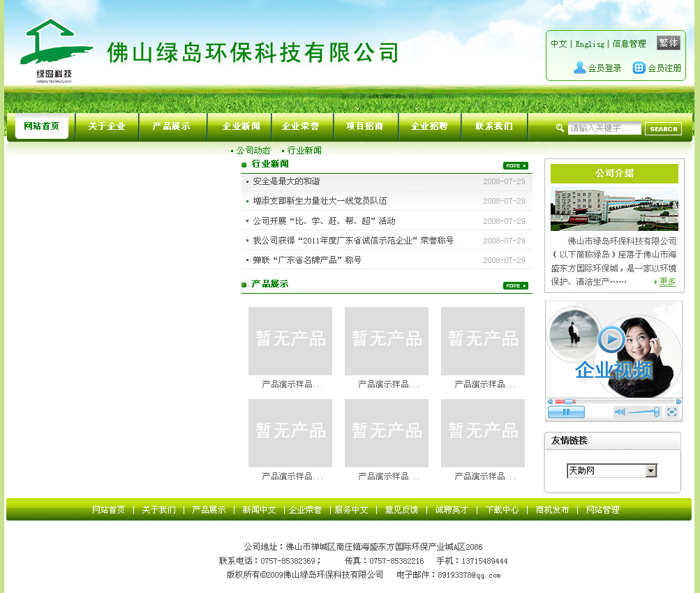
Task: Open the 友情链接 dropdown showing 天助网
Action: 611,471
